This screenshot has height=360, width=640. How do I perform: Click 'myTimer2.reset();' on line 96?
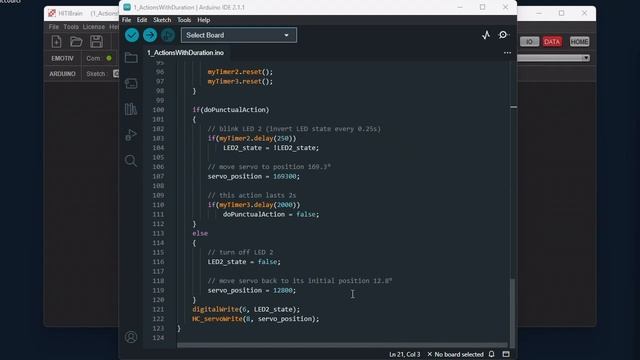[240, 72]
